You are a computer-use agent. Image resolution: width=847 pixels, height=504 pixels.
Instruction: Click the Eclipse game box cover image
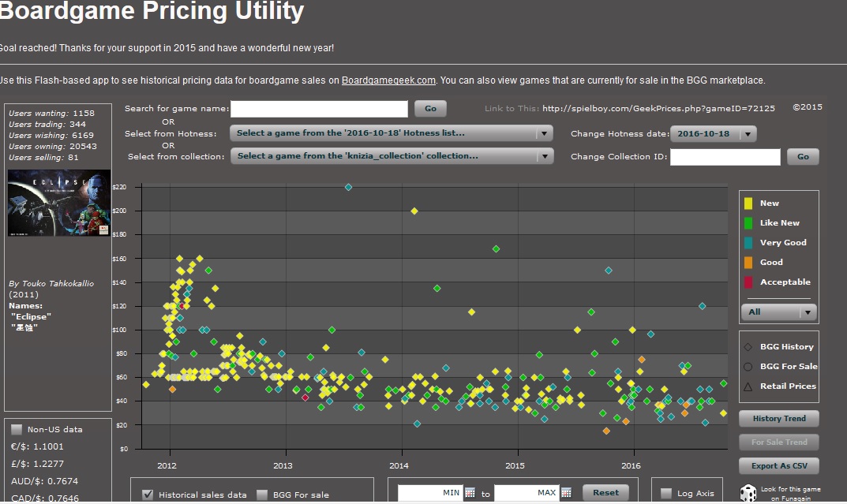coord(59,203)
